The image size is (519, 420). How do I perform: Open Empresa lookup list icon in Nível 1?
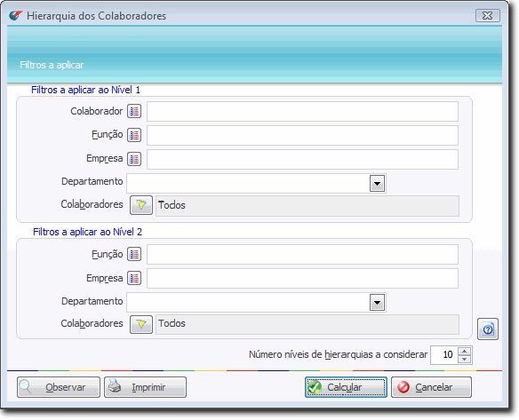pos(134,159)
